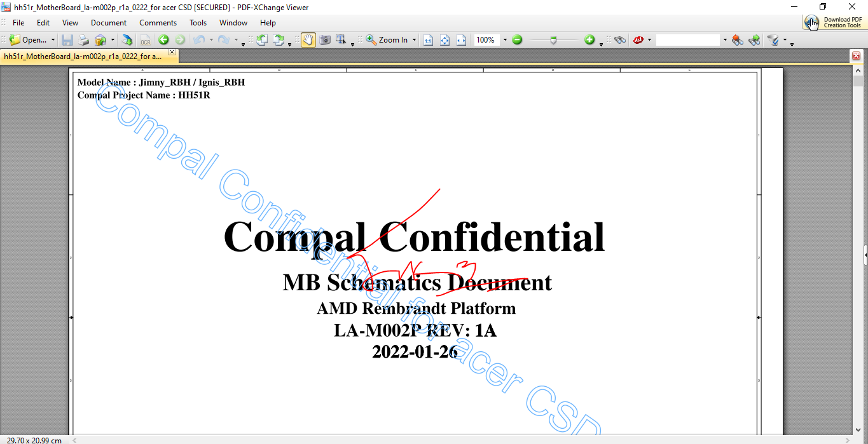Select the hh51r_MotherBoard document tab

[x=83, y=56]
